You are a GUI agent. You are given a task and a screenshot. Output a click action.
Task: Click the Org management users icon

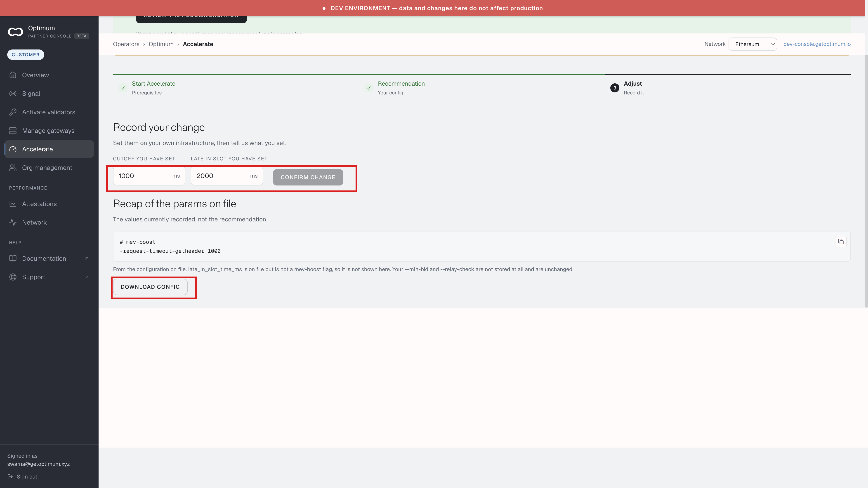(13, 167)
